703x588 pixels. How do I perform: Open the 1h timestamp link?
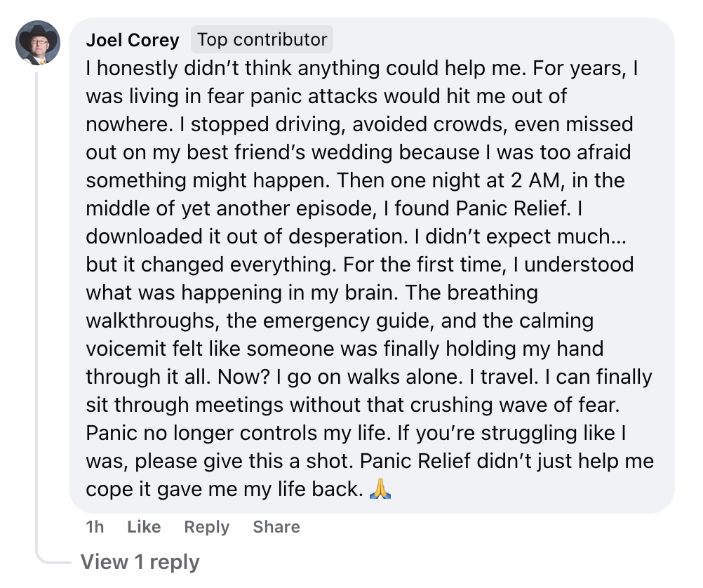pos(95,526)
